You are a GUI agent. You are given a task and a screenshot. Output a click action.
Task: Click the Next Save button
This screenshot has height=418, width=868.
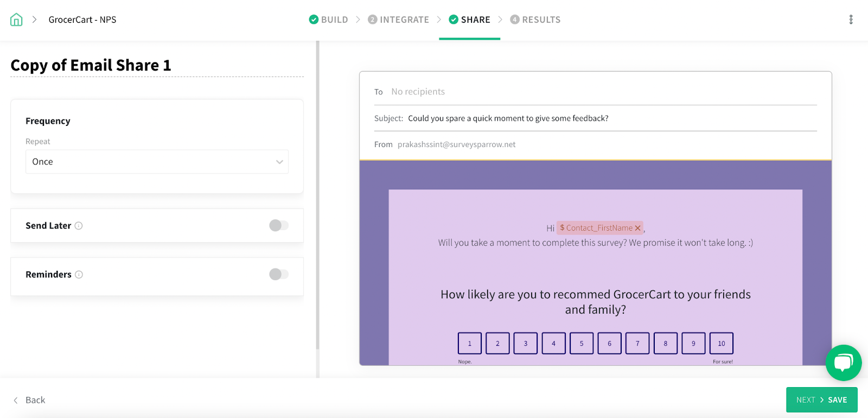[x=822, y=400]
